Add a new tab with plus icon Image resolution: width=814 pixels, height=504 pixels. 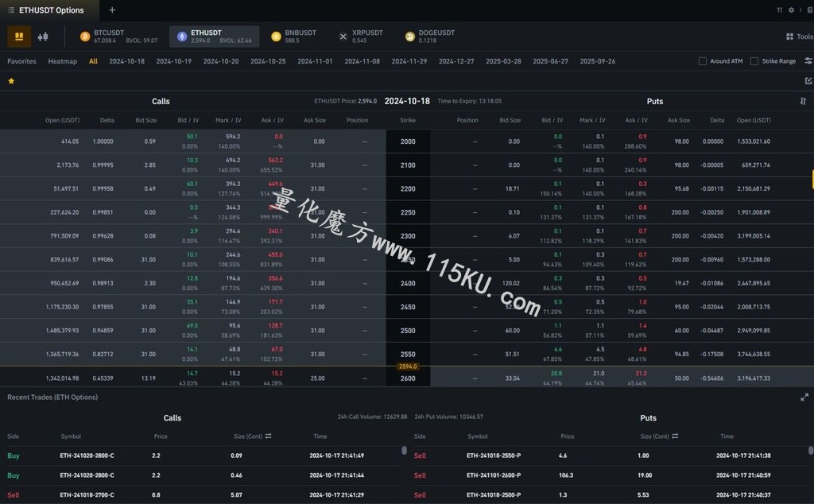(x=112, y=10)
